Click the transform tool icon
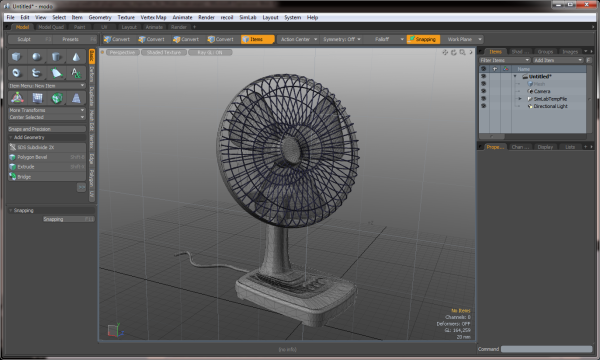600x360 pixels. (17, 98)
